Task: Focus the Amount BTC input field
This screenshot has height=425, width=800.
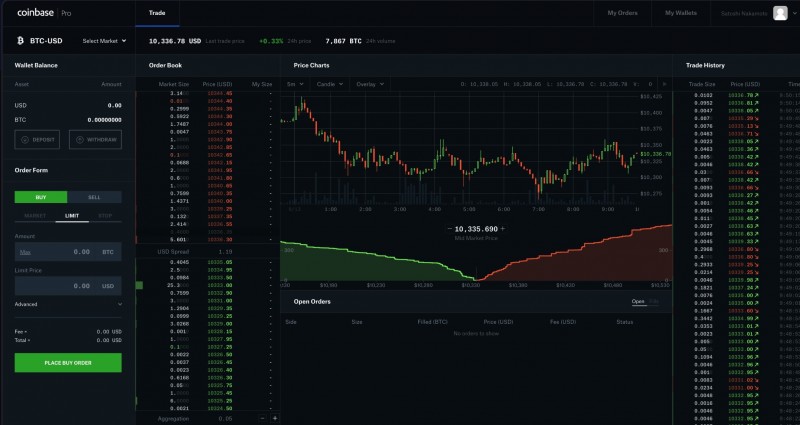Action: pyautogui.click(x=68, y=252)
